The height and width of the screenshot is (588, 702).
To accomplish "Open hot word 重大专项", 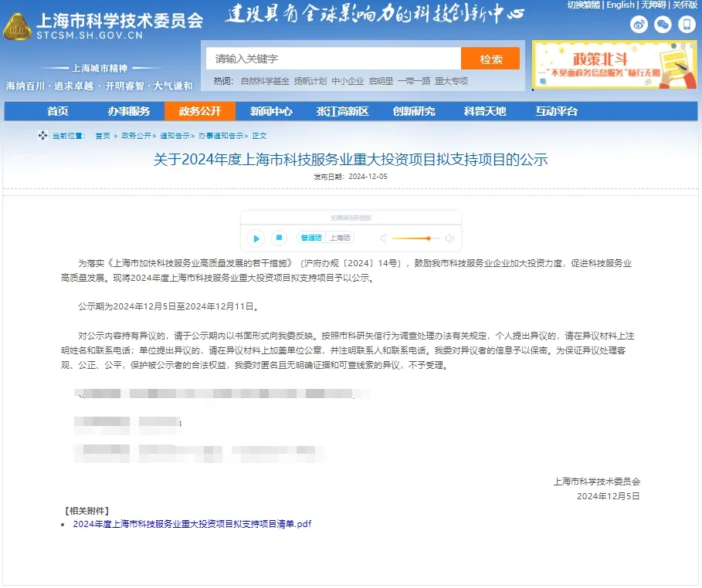I will (451, 81).
